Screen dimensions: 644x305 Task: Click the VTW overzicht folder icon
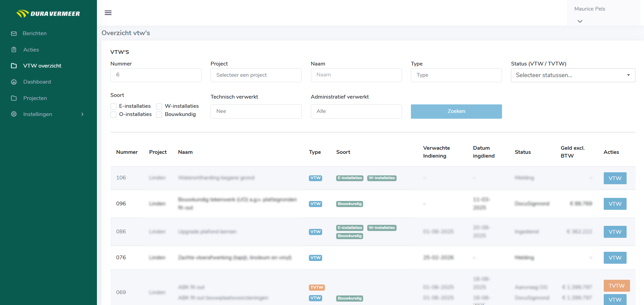(x=14, y=66)
